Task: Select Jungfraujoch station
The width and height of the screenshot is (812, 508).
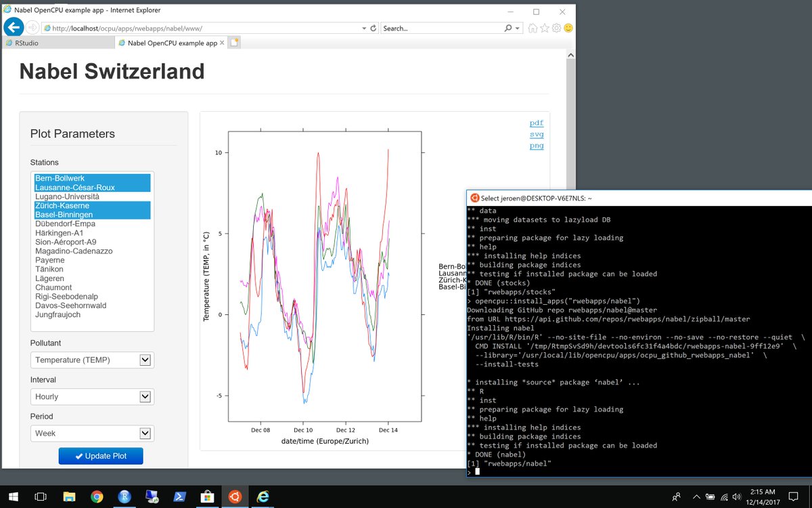Action: tap(92, 315)
